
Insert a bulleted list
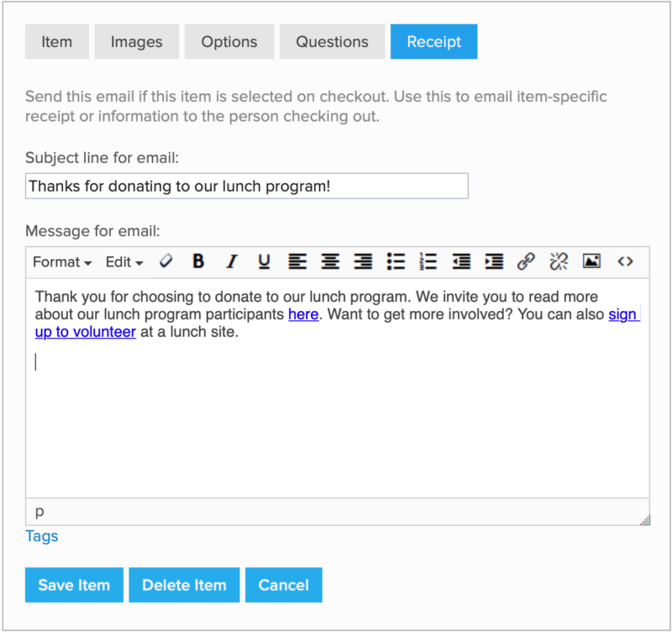[x=396, y=261]
